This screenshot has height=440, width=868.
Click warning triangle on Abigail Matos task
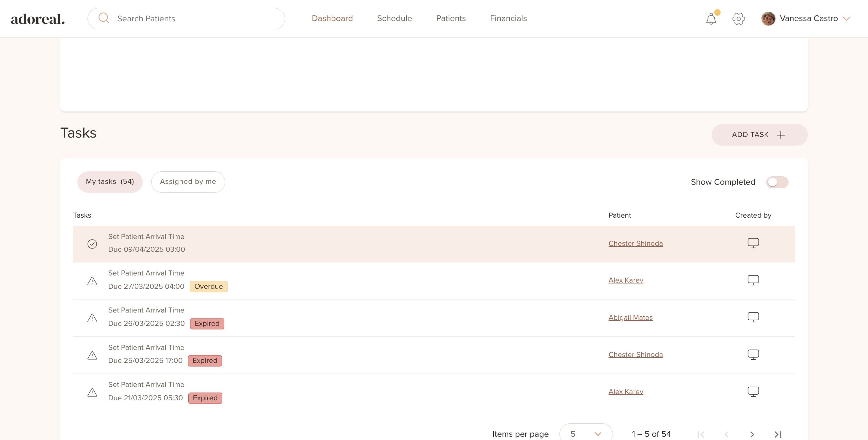point(92,318)
